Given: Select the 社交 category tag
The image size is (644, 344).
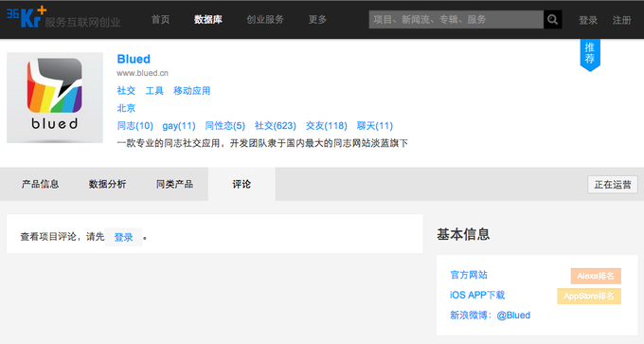Looking at the screenshot, I should pos(126,90).
